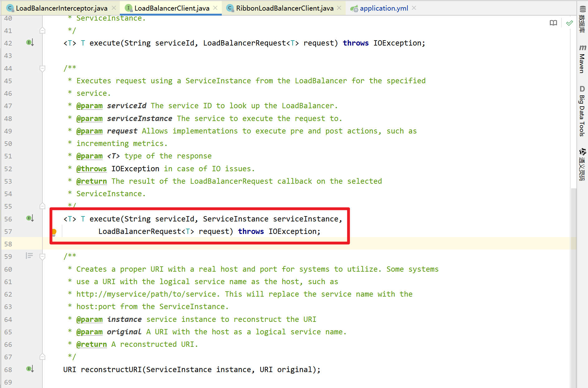
Task: Collapse comment end fold marker at line 67
Action: coord(43,356)
